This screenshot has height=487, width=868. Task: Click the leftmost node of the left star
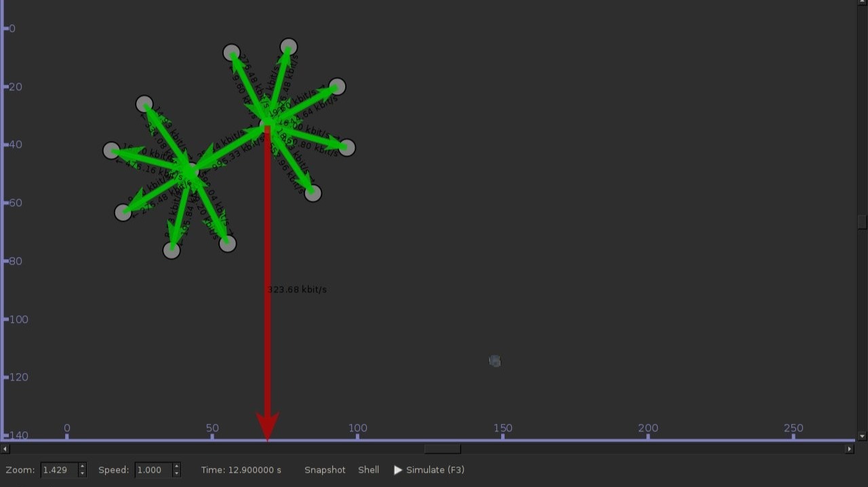(111, 150)
